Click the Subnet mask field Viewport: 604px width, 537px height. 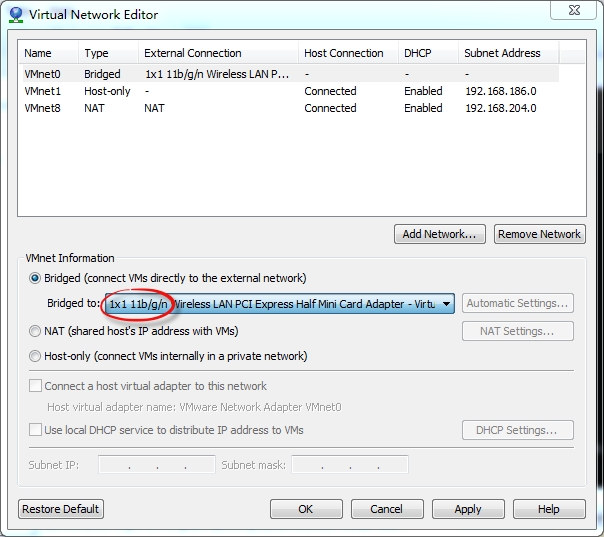350,464
